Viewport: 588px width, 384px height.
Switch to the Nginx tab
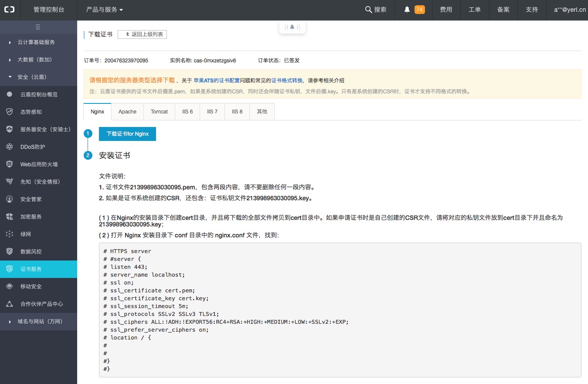97,112
